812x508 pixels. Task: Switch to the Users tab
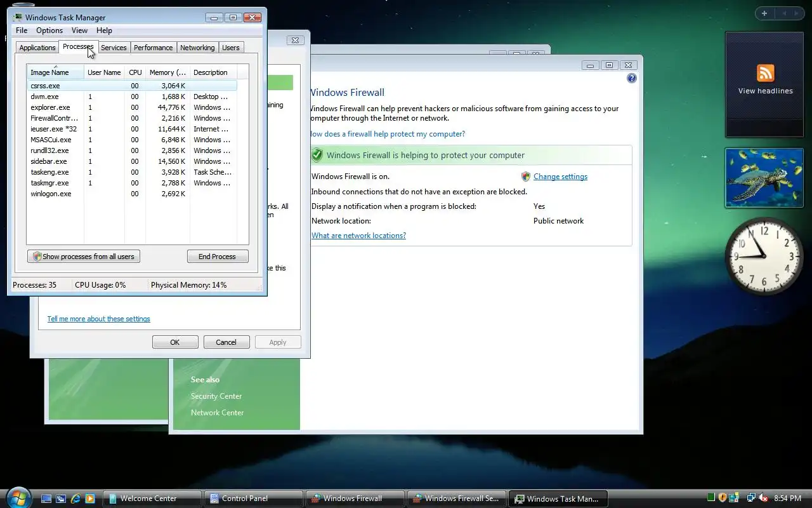231,48
